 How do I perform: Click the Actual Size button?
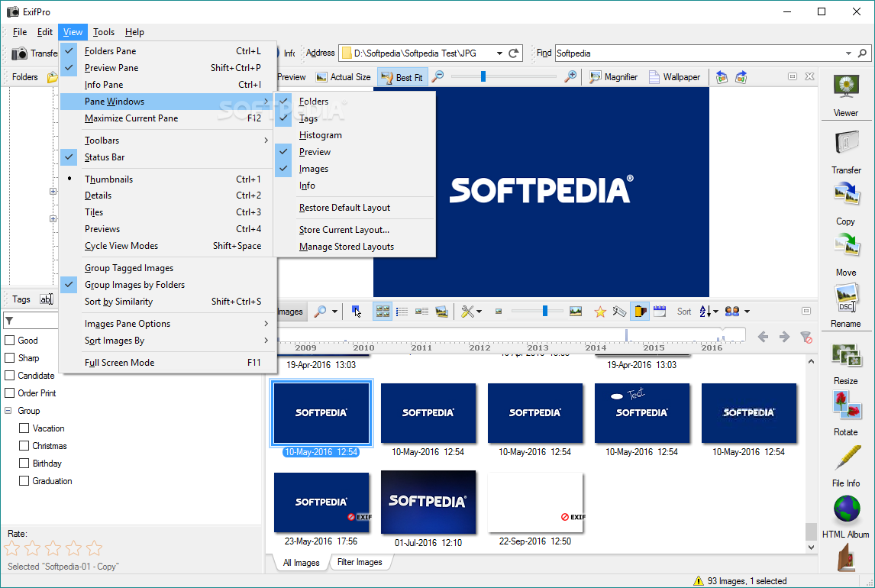pyautogui.click(x=344, y=77)
